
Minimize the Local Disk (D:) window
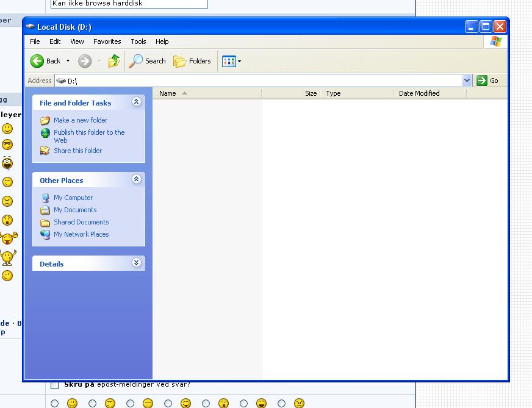click(471, 27)
